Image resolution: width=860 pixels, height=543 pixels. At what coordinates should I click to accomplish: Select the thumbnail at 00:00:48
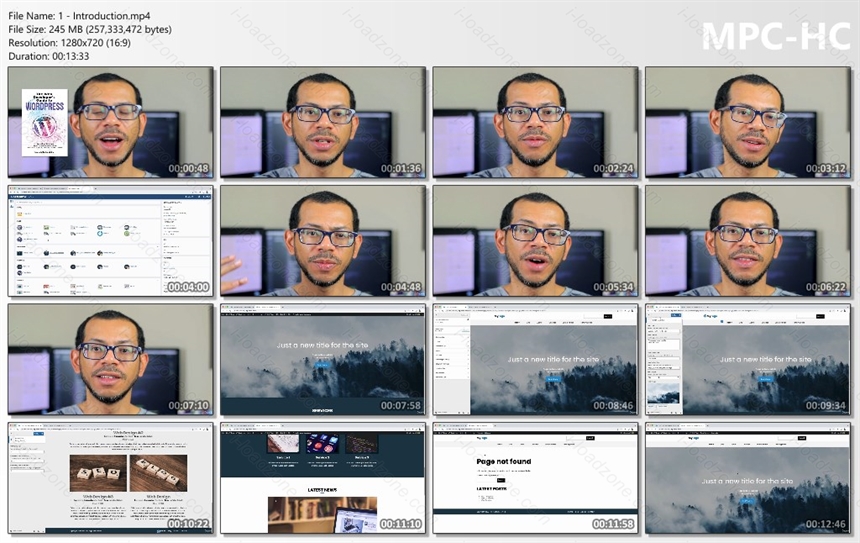[111, 122]
